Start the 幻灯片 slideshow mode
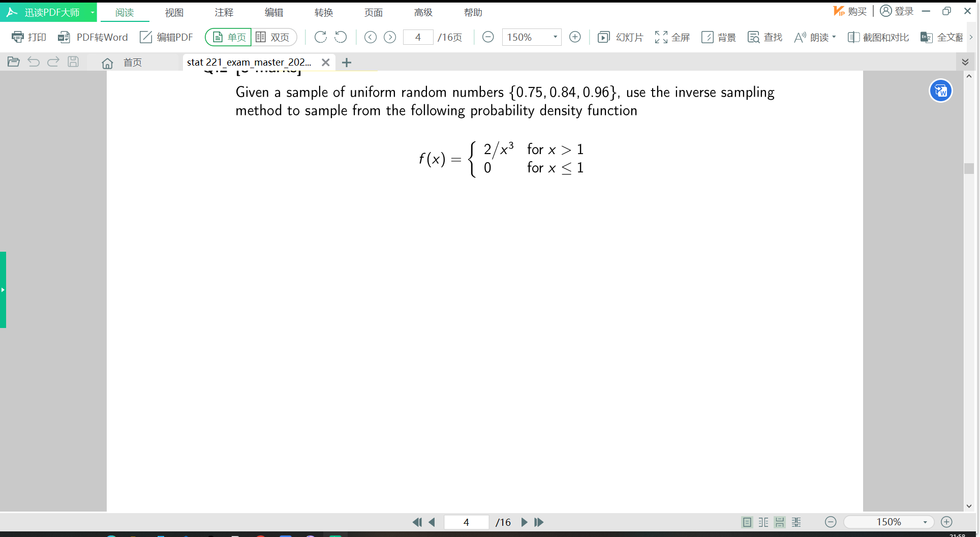The image size is (980, 537). 620,37
